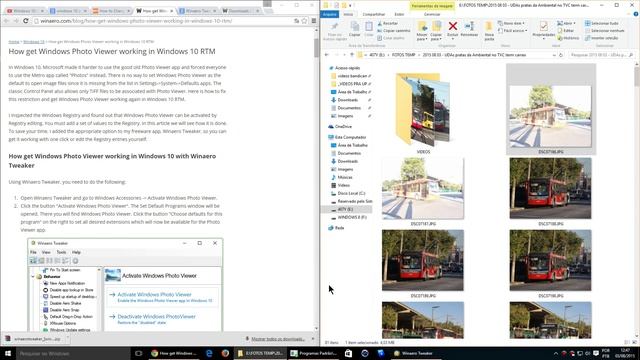Open Firefox from the taskbar
640x360 pixels.
click(x=225, y=353)
